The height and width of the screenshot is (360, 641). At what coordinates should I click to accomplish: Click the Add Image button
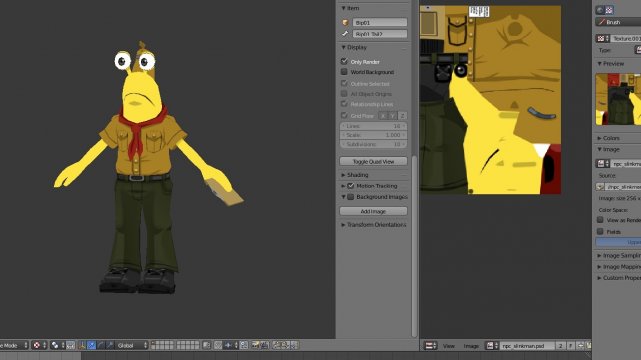pyautogui.click(x=373, y=211)
